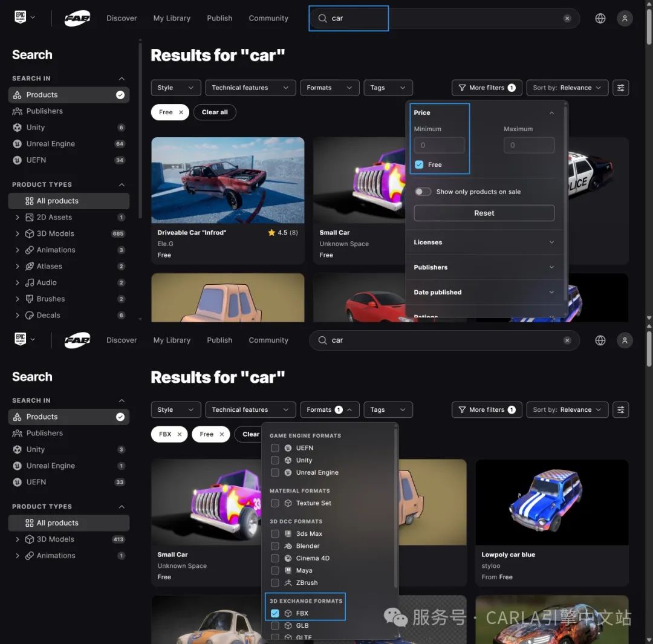This screenshot has height=644, width=653.
Task: Open My Library in upper screenshot
Action: click(172, 18)
